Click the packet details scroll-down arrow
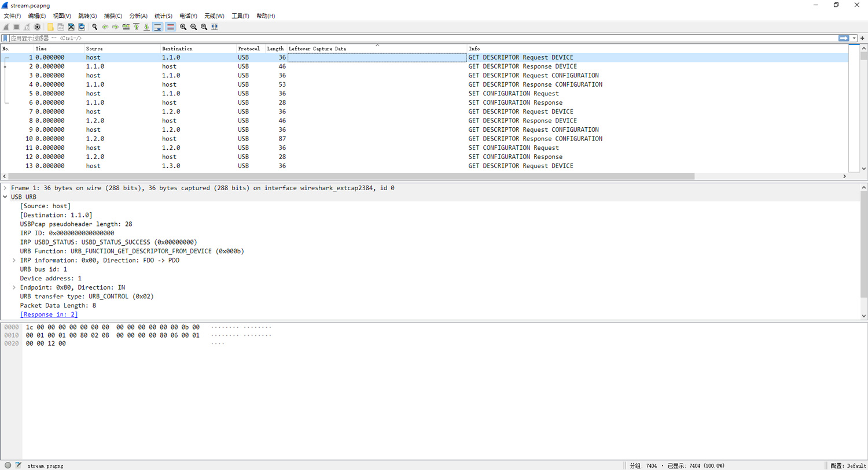The width and height of the screenshot is (868, 470). [x=863, y=316]
